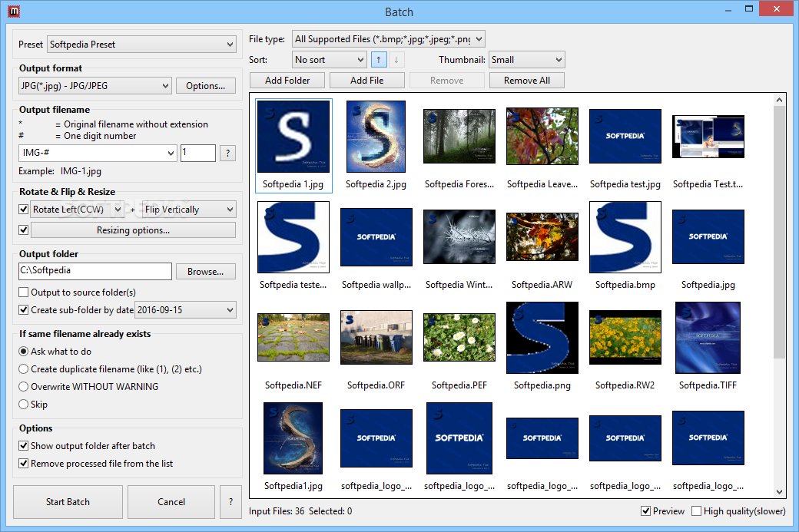Check Output to source folder(s)
Screen dimensions: 799x532
[x=24, y=292]
